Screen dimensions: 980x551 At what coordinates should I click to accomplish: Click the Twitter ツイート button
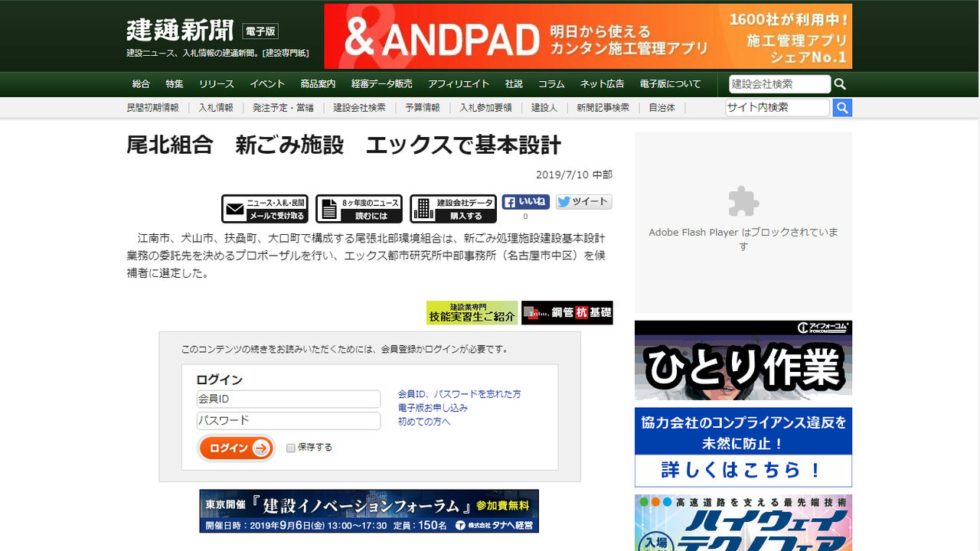[x=583, y=202]
